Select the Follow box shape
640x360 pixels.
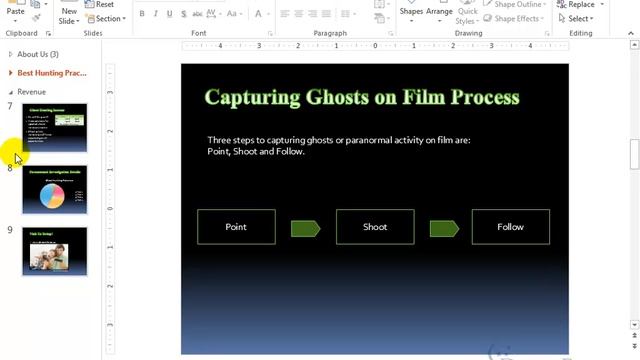click(x=511, y=227)
